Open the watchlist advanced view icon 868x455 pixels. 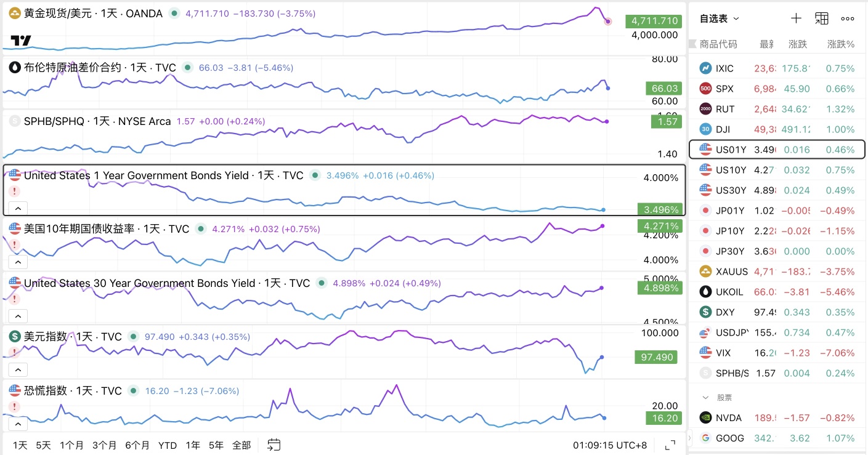[x=821, y=18]
